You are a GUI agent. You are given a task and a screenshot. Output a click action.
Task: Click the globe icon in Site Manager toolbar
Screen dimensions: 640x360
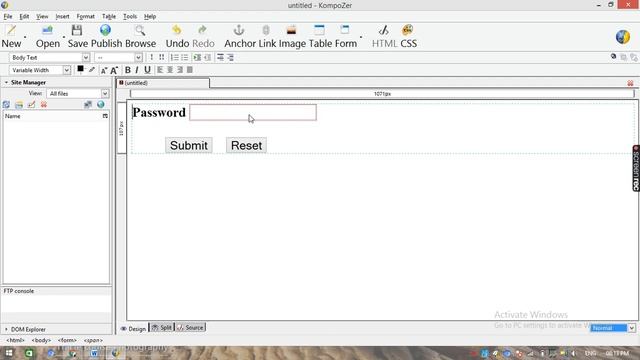coord(101,105)
